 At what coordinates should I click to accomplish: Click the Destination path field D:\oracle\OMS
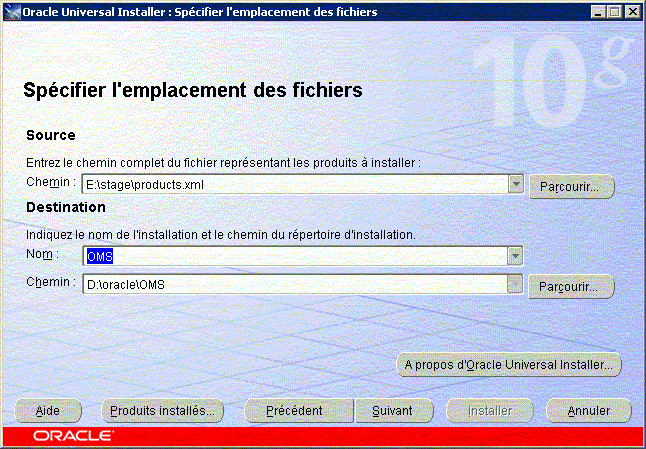(x=295, y=285)
